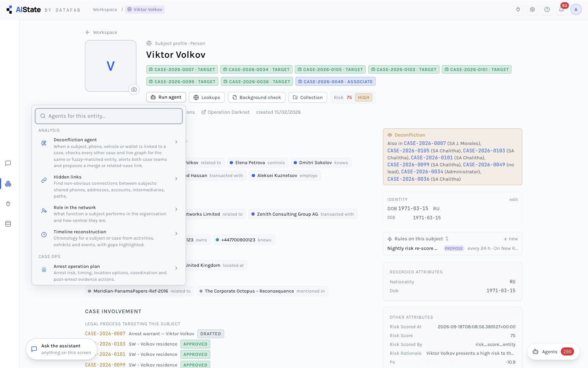This screenshot has height=368, width=588.
Task: Click the PROPOSE badge on Nightly risk re-score
Action: coord(454,248)
